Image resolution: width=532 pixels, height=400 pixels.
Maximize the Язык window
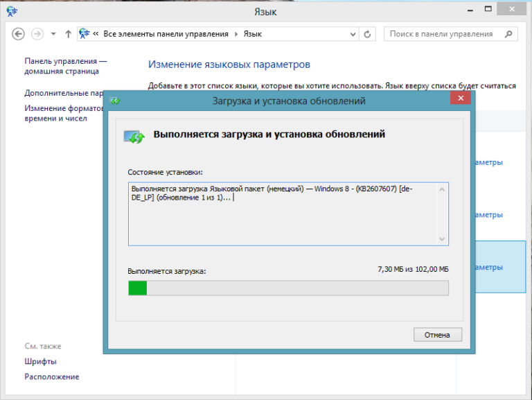(x=488, y=9)
